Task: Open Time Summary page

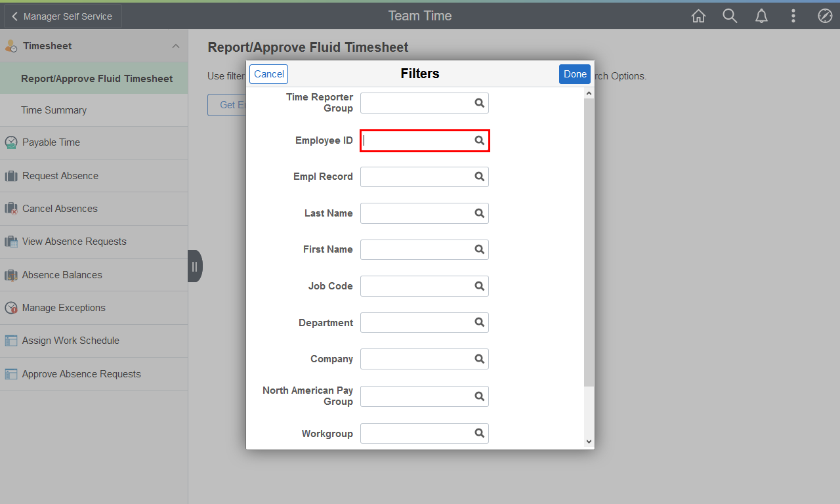Action: 54,110
